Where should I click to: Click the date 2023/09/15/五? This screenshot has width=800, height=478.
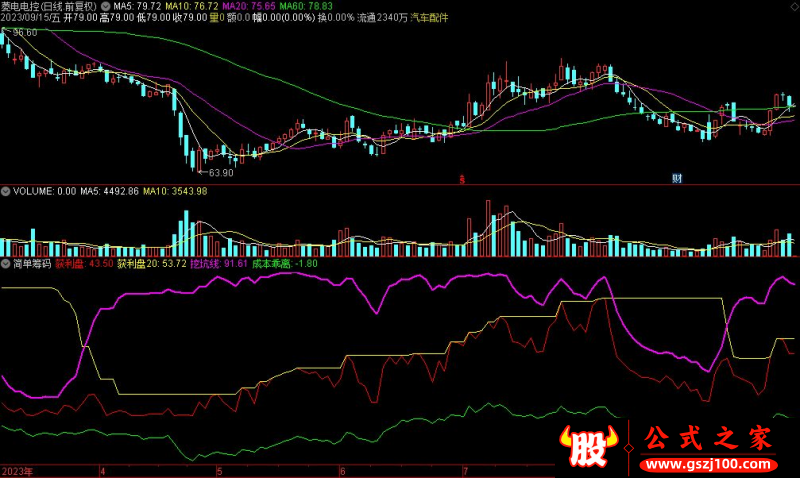[x=31, y=17]
